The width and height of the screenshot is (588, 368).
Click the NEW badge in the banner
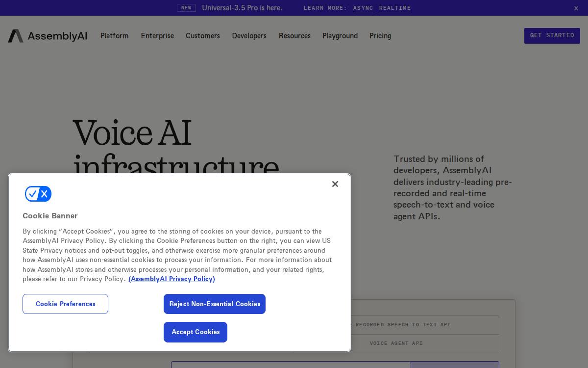[186, 8]
